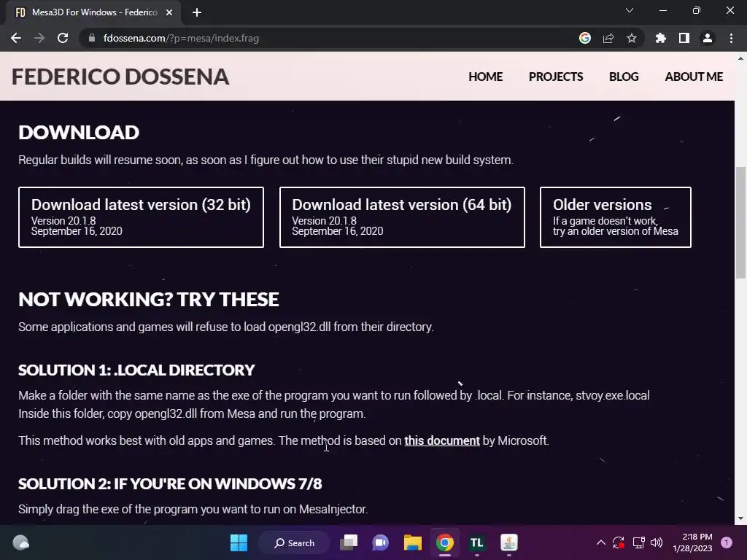
Task: Click the 'Simply drag the exe' sentence
Action: (x=193, y=509)
